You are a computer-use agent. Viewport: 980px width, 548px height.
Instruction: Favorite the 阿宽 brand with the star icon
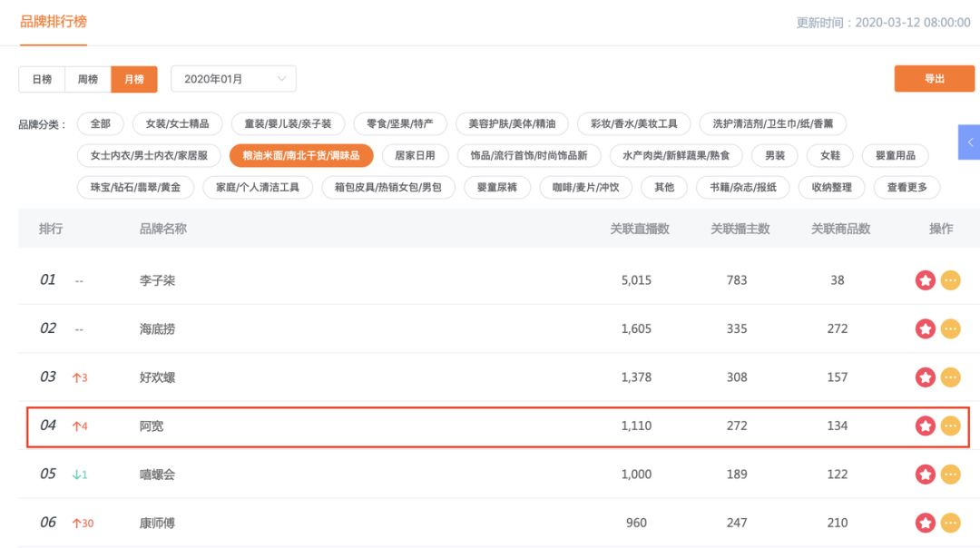pyautogui.click(x=925, y=426)
